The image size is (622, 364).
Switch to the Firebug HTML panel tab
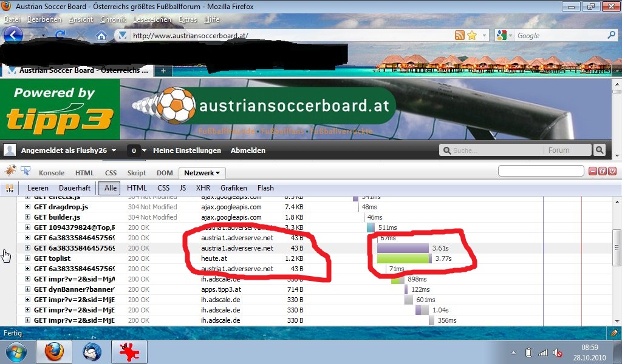[x=84, y=173]
